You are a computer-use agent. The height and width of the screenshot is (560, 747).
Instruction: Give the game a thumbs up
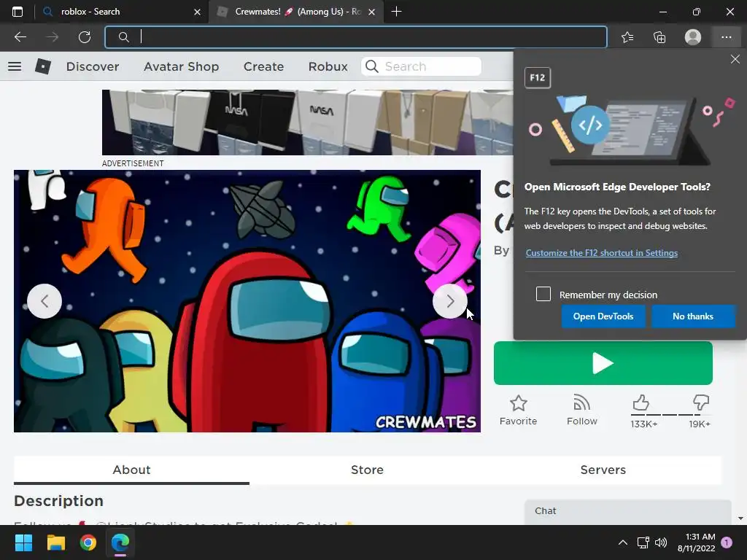(x=641, y=403)
